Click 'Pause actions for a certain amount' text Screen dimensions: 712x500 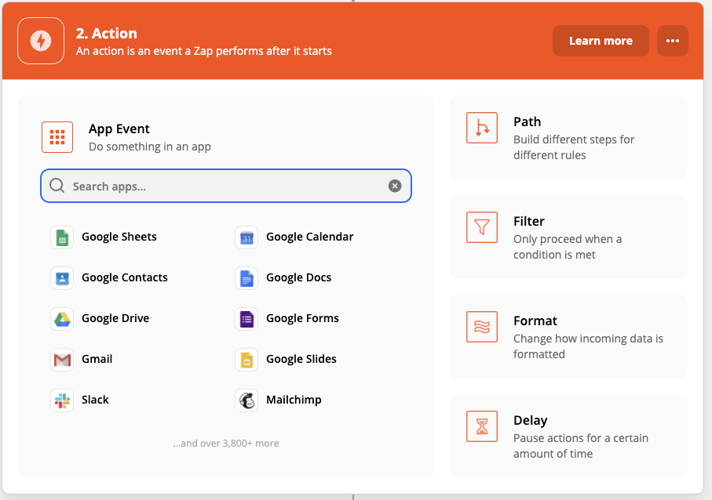tap(581, 446)
